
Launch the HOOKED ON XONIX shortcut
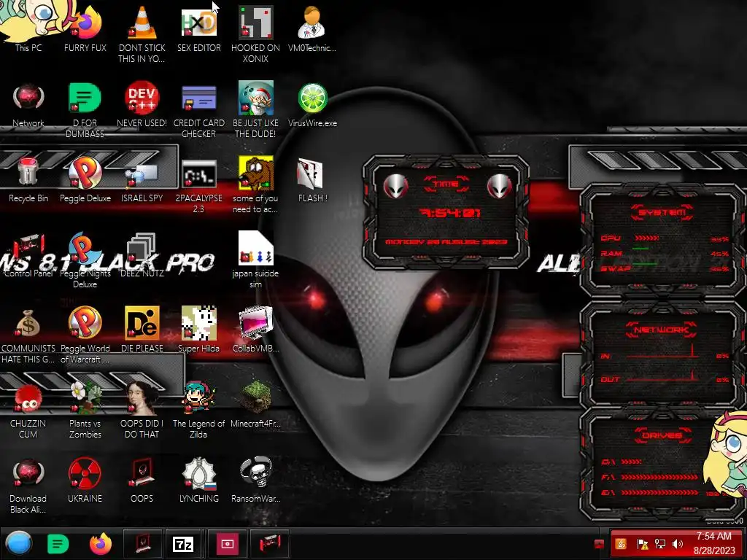[256, 34]
